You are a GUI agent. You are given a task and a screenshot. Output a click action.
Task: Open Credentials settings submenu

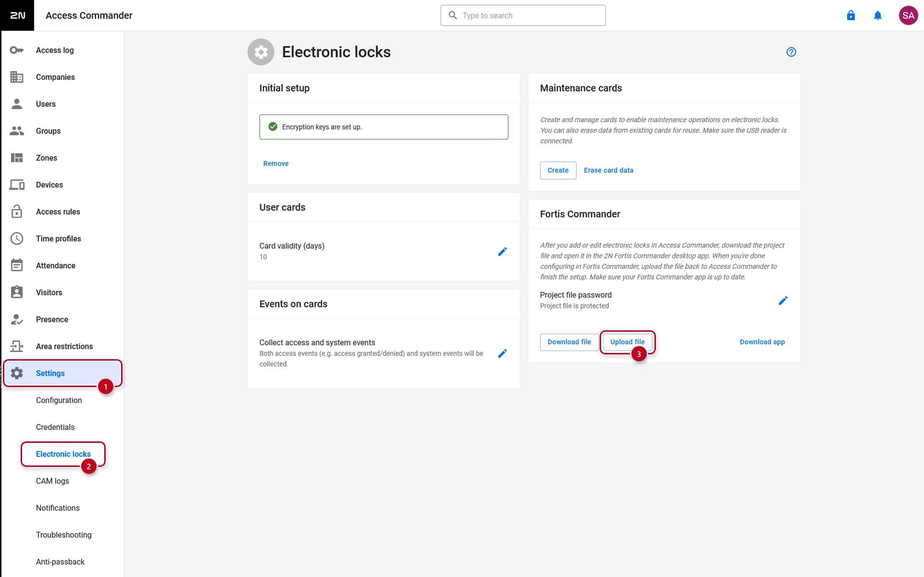[55, 427]
